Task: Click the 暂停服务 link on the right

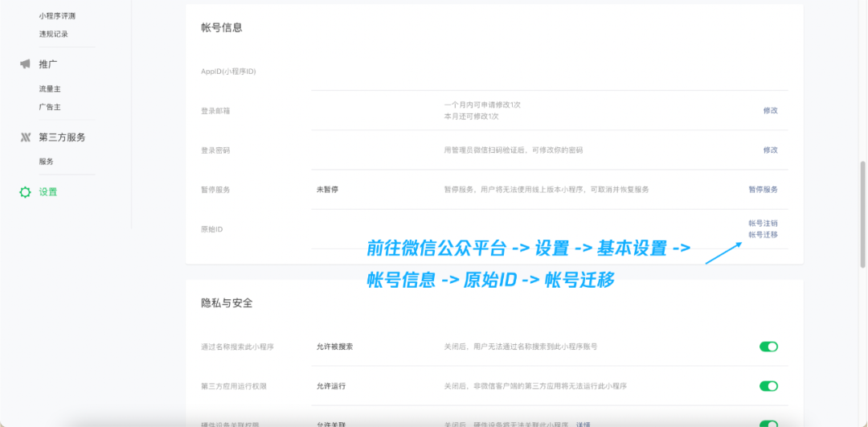Action: (x=764, y=190)
